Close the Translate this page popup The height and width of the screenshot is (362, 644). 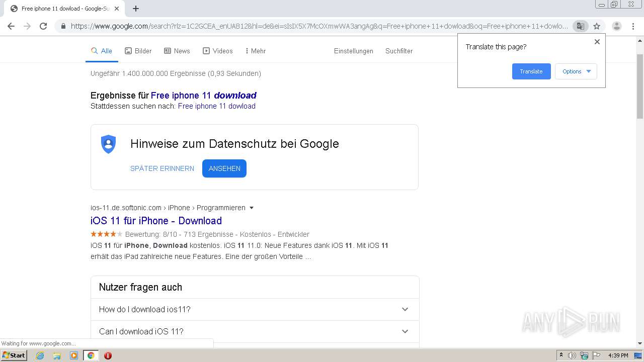(597, 42)
